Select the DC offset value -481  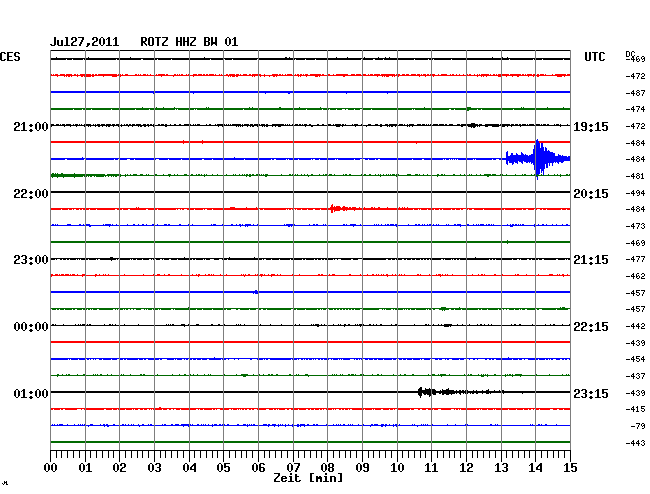[x=635, y=176]
